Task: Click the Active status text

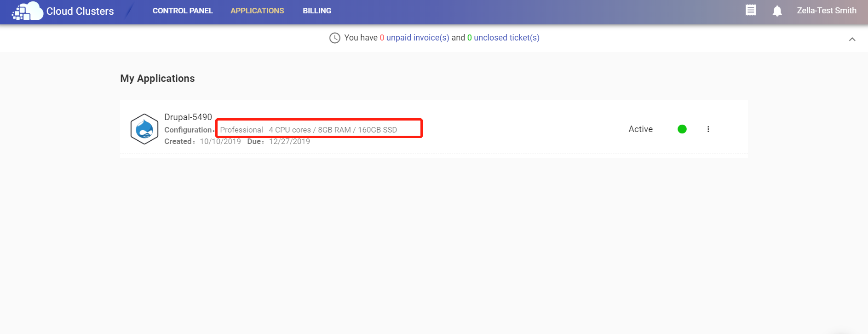Action: [x=641, y=129]
